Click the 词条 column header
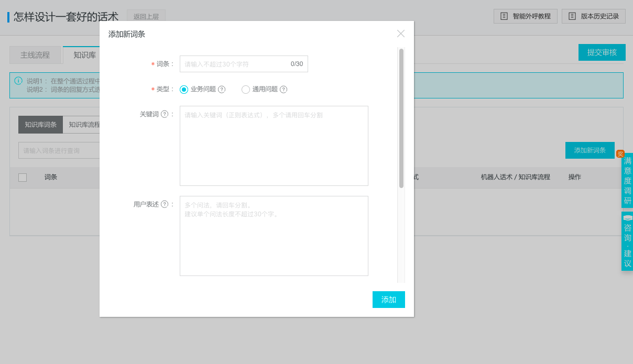 click(51, 177)
